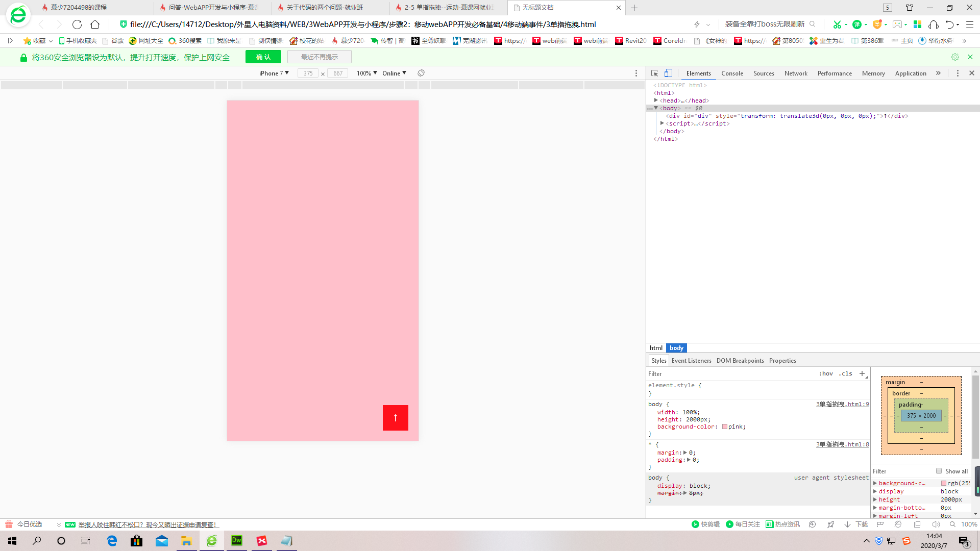Image resolution: width=980 pixels, height=551 pixels.
Task: Open File Explorer from the taskbar
Action: pos(186,541)
